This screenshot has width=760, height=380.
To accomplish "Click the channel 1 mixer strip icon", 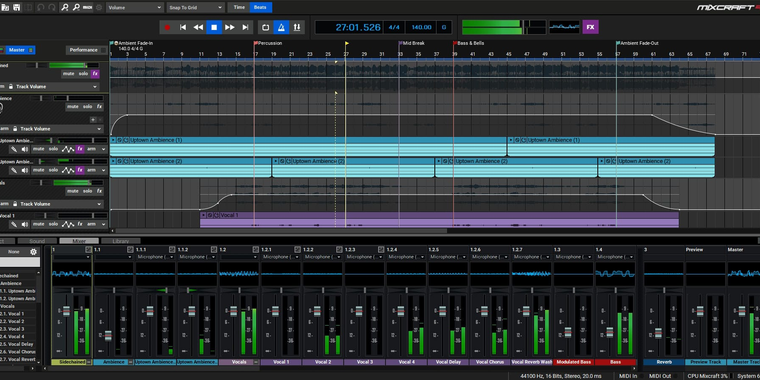I will 88,249.
